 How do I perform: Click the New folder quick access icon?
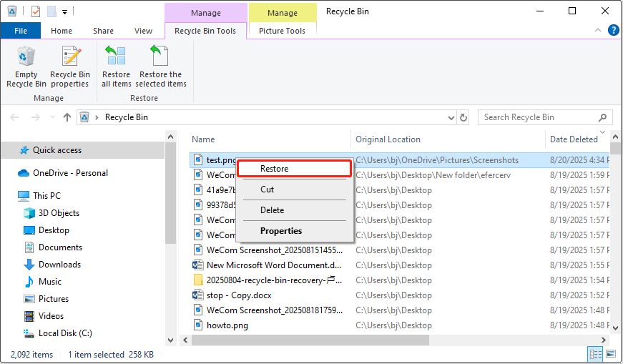pos(52,11)
